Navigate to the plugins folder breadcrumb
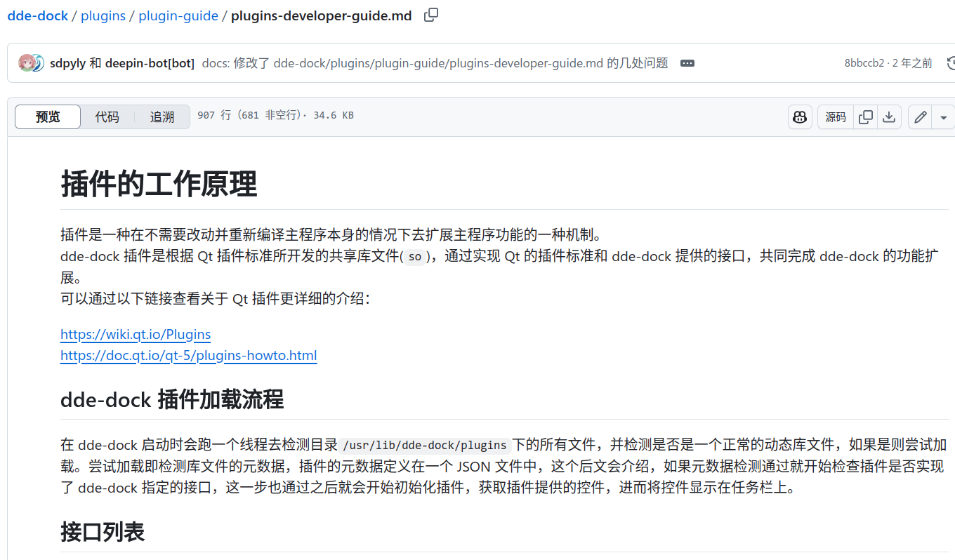This screenshot has width=955, height=560. tap(103, 15)
